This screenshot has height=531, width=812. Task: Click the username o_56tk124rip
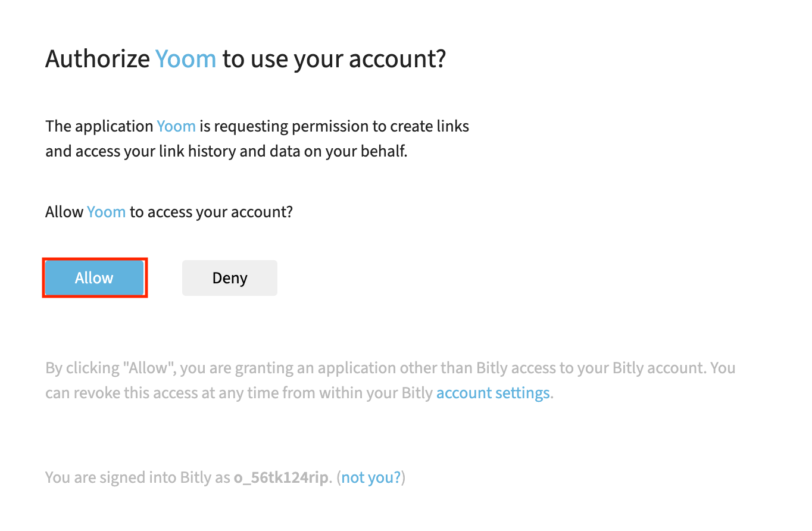pyautogui.click(x=280, y=477)
